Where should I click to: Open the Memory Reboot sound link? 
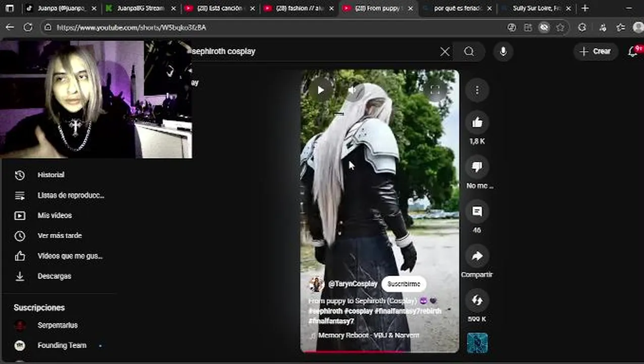pyautogui.click(x=369, y=335)
